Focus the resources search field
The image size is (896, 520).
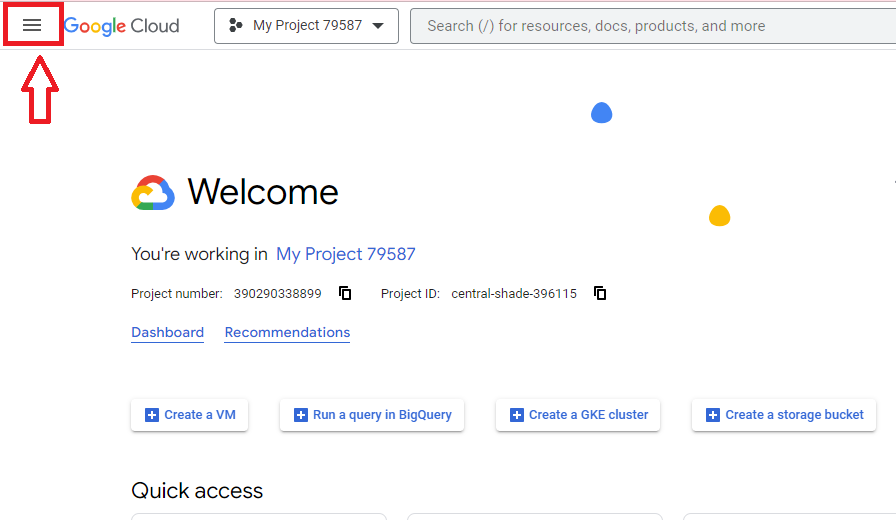[653, 26]
